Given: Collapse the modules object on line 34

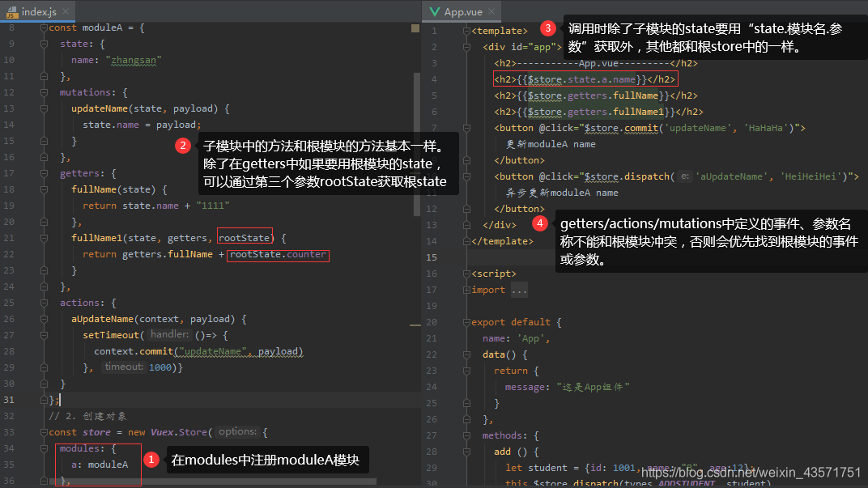Looking at the screenshot, I should tap(44, 448).
